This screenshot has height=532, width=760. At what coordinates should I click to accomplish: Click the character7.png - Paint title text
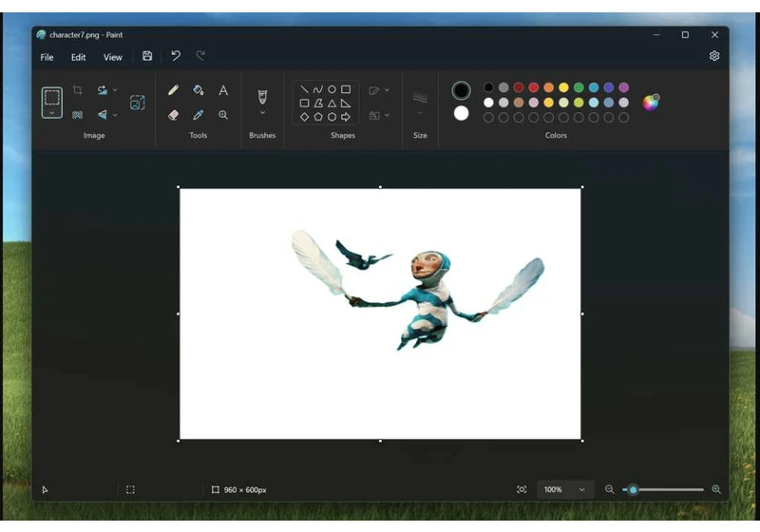[x=86, y=35]
